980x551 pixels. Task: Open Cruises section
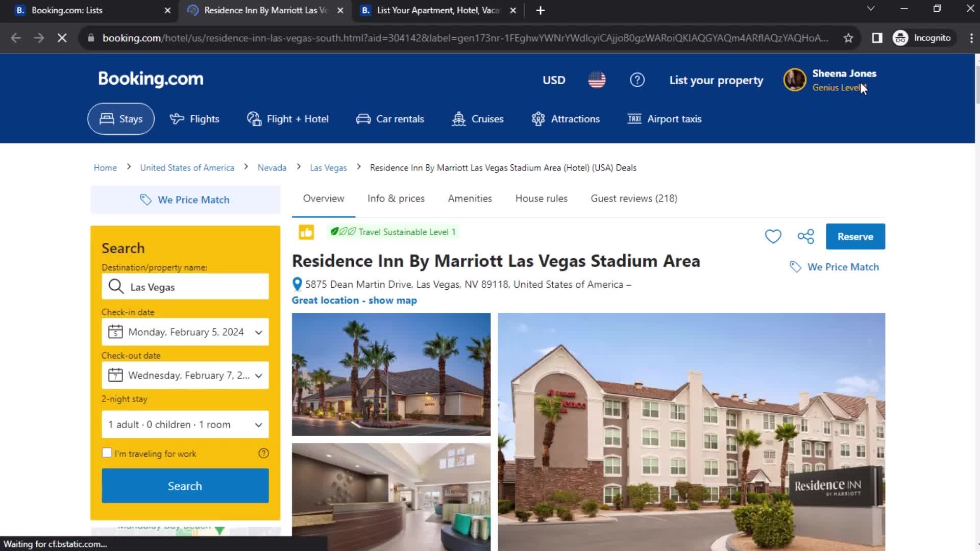click(x=478, y=119)
